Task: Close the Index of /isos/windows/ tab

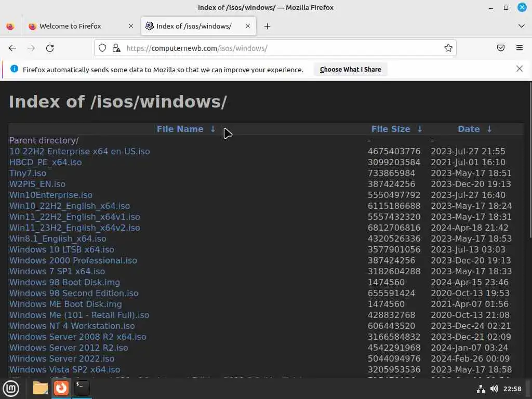Action: [x=248, y=26]
